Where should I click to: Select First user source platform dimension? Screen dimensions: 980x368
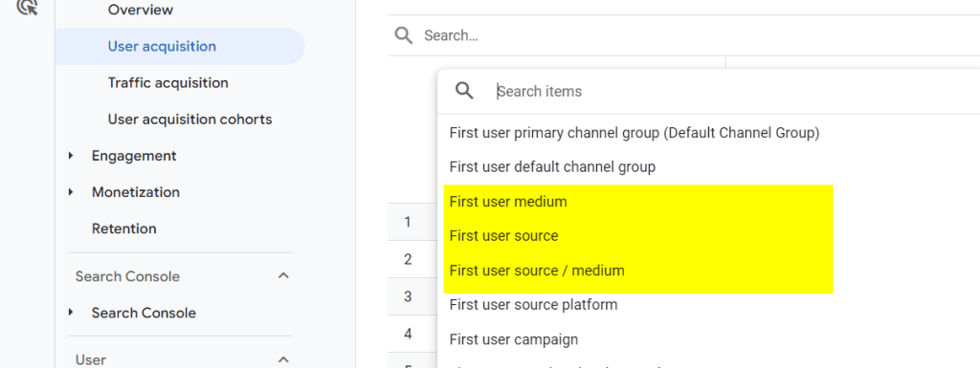click(x=533, y=305)
